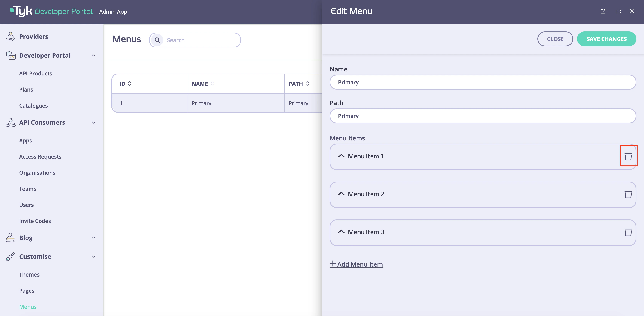Expand the Edit Menu to fullscreen
This screenshot has width=644, height=316.
619,11
